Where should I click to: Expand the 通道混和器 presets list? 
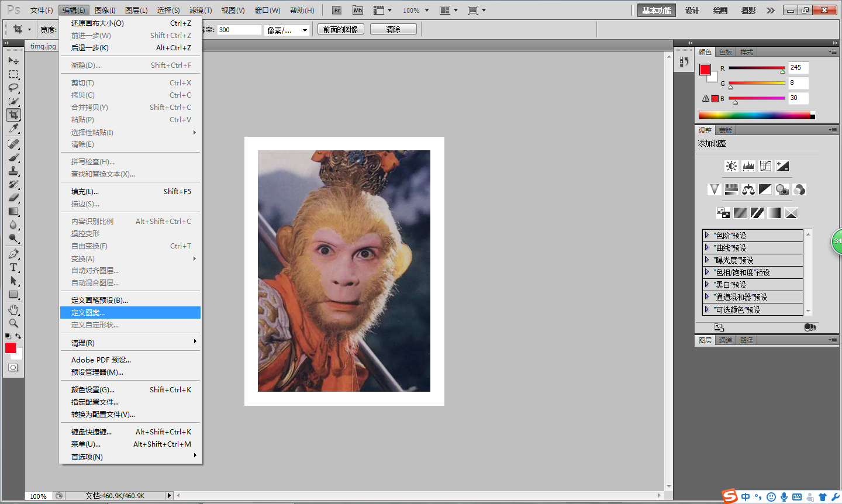coord(707,296)
